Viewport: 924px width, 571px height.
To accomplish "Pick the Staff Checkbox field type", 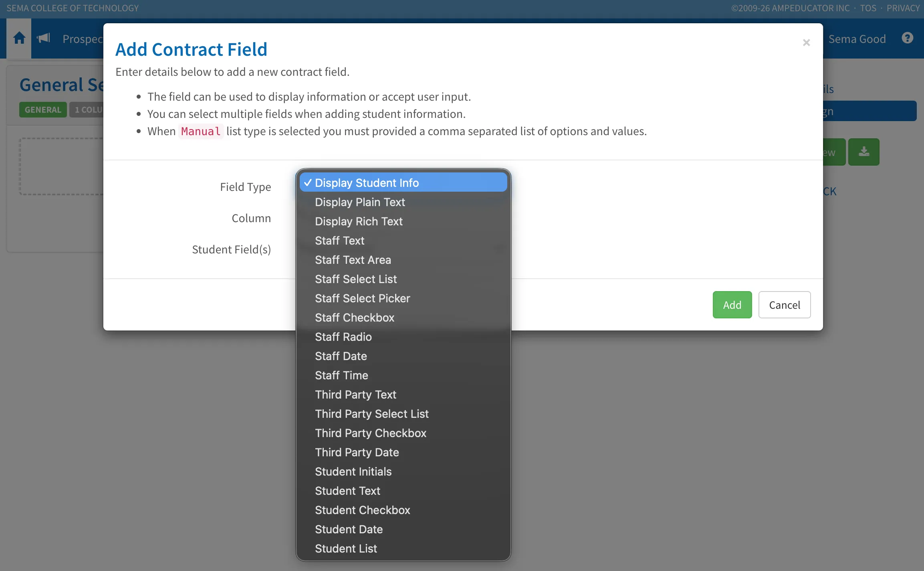I will pyautogui.click(x=403, y=318).
